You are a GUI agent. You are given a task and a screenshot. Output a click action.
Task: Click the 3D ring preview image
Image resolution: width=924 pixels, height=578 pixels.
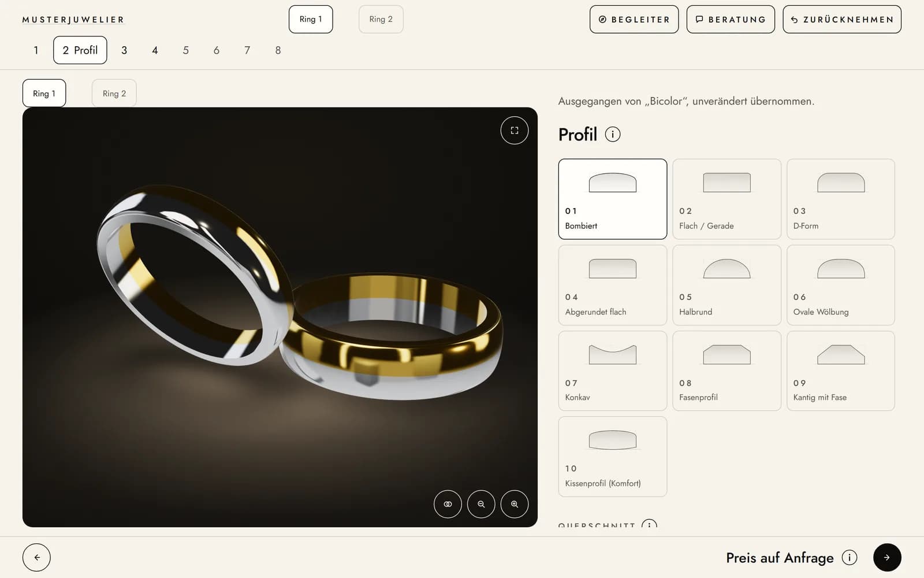click(x=280, y=317)
